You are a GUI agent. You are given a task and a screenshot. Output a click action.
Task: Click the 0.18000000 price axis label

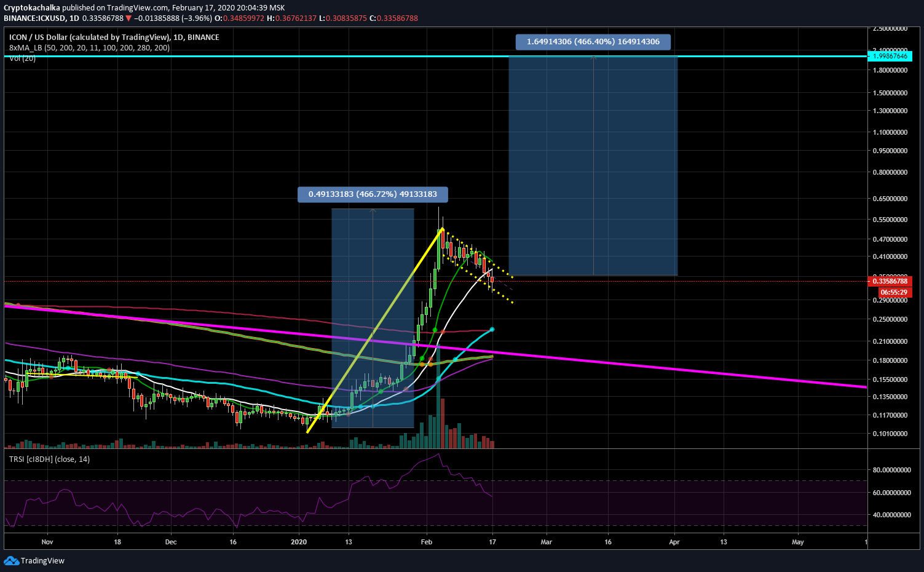(x=890, y=360)
